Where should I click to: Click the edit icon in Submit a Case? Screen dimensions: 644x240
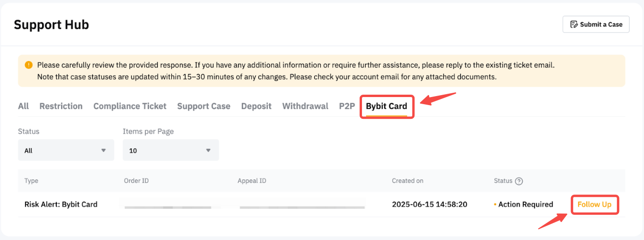pos(574,25)
